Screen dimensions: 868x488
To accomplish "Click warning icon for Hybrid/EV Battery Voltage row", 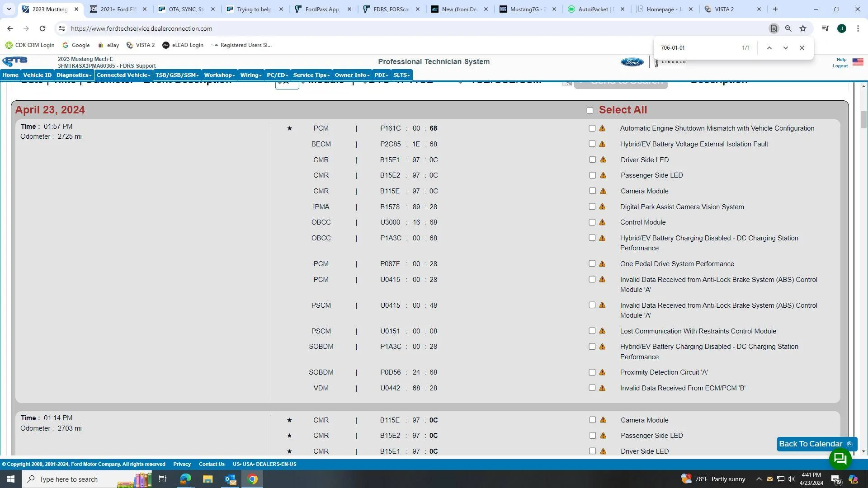I will pos(602,144).
